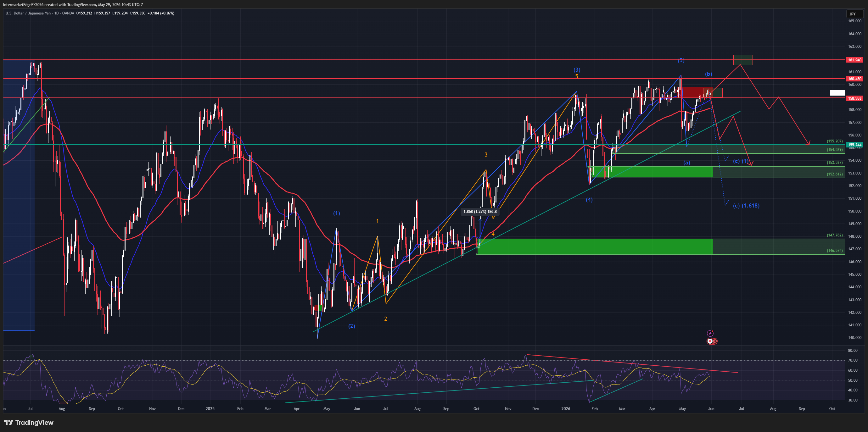
Task: Select the orange 3 wave label
Action: pyautogui.click(x=486, y=155)
